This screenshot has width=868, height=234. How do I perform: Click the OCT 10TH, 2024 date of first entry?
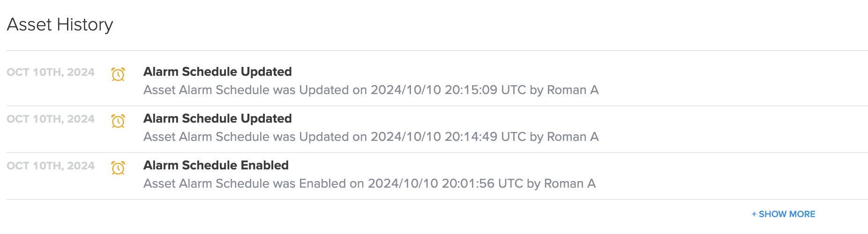(51, 72)
